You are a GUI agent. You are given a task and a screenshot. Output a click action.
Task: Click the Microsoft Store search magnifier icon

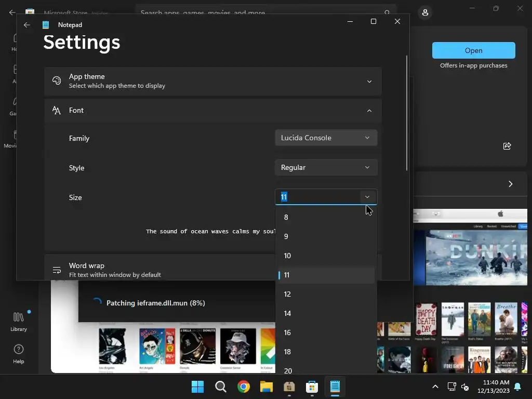[x=387, y=12]
